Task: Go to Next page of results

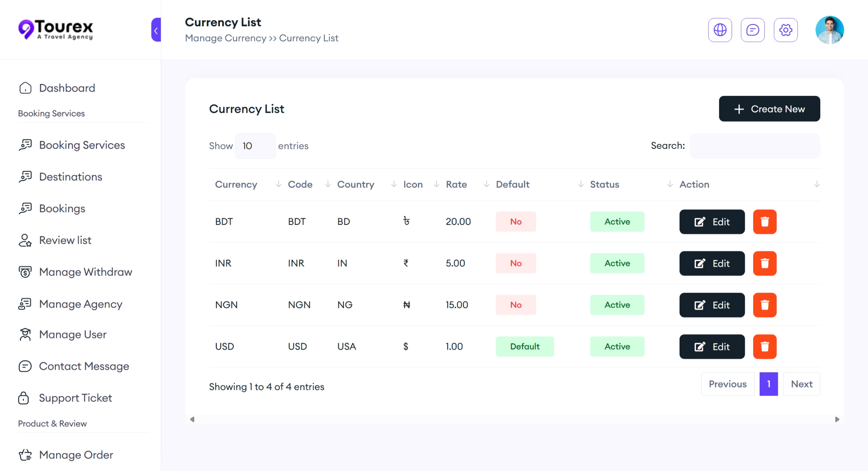Action: tap(801, 384)
